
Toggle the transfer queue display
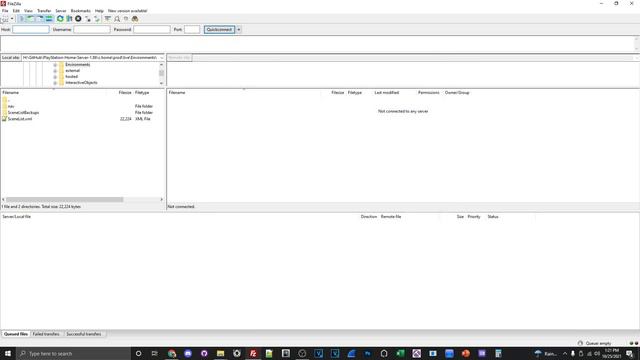pyautogui.click(x=49, y=19)
